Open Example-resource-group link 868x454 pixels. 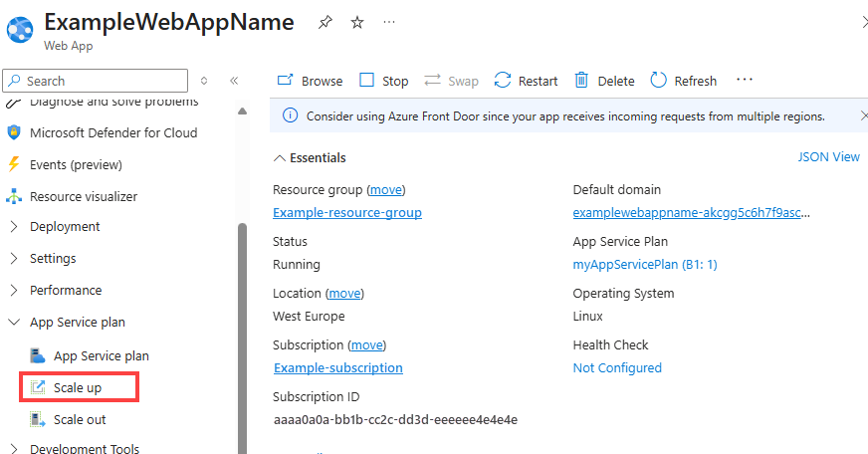pos(346,212)
